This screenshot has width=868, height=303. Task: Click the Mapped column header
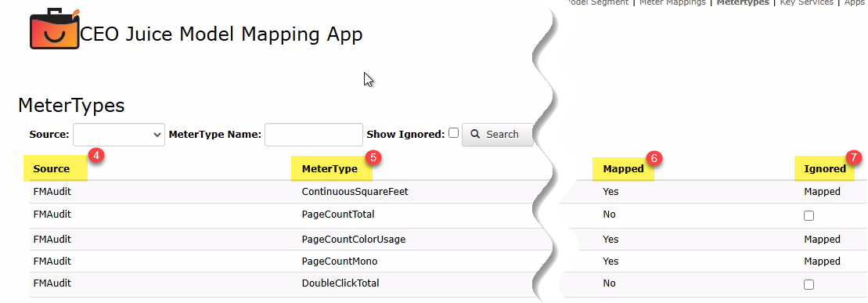[x=623, y=169]
